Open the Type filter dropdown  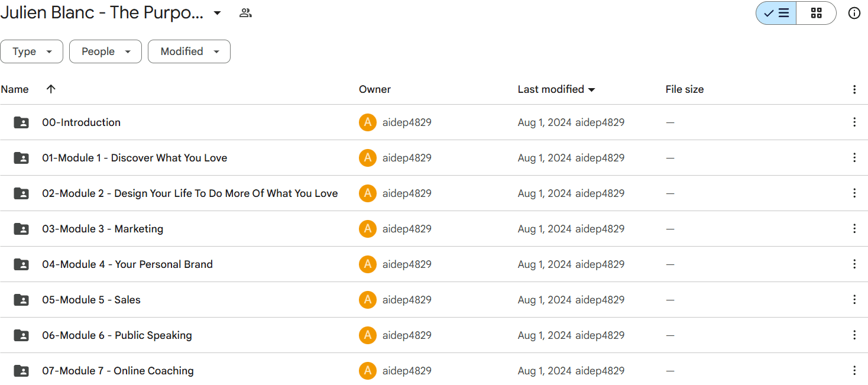click(31, 51)
